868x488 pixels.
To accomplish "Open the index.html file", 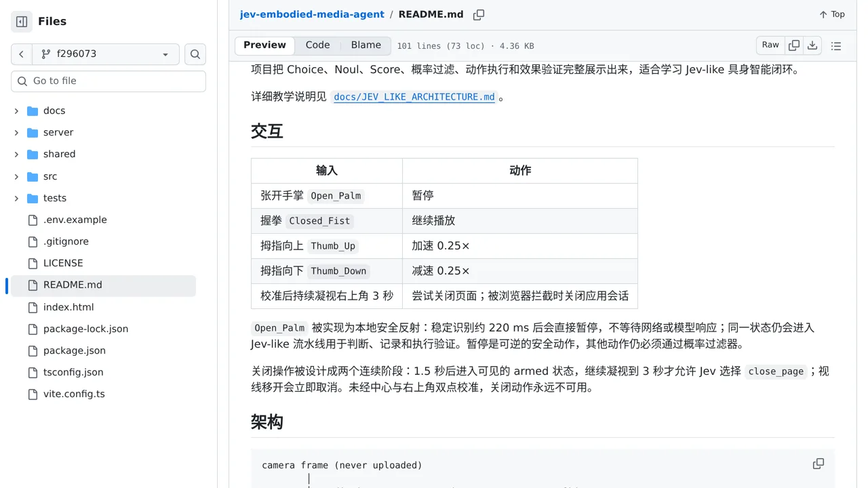I will pos(68,307).
